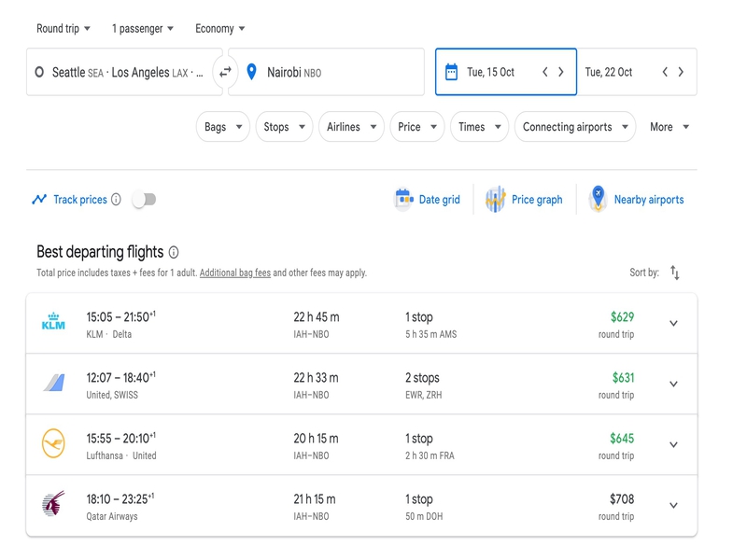The image size is (747, 560).
Task: Open the Additional bag fees link
Action: click(x=235, y=273)
